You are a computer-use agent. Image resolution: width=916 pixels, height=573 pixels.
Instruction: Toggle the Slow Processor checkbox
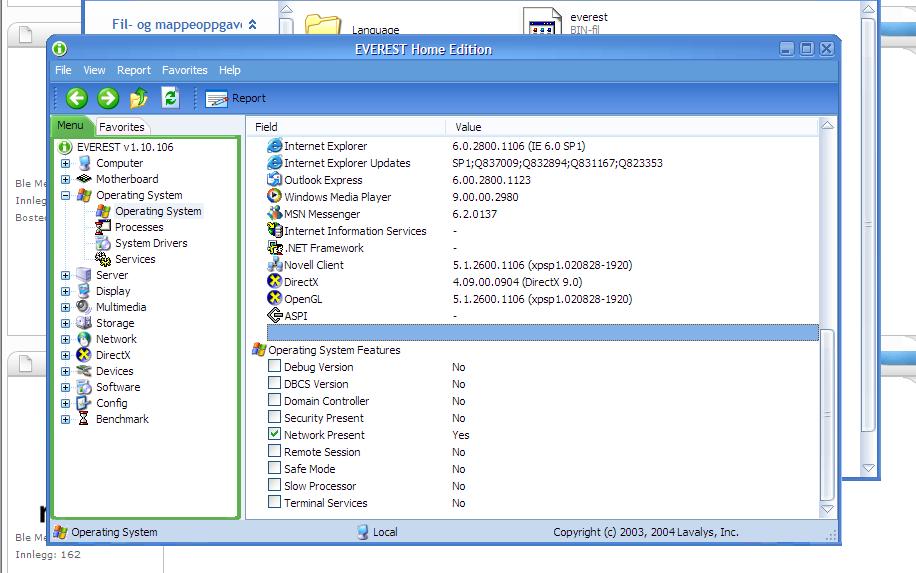pyautogui.click(x=274, y=485)
